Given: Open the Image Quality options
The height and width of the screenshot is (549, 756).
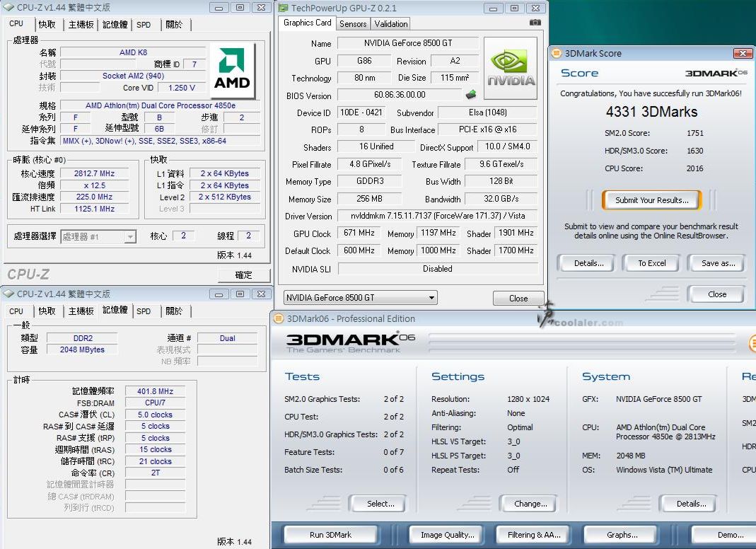Looking at the screenshot, I should pyautogui.click(x=448, y=535).
